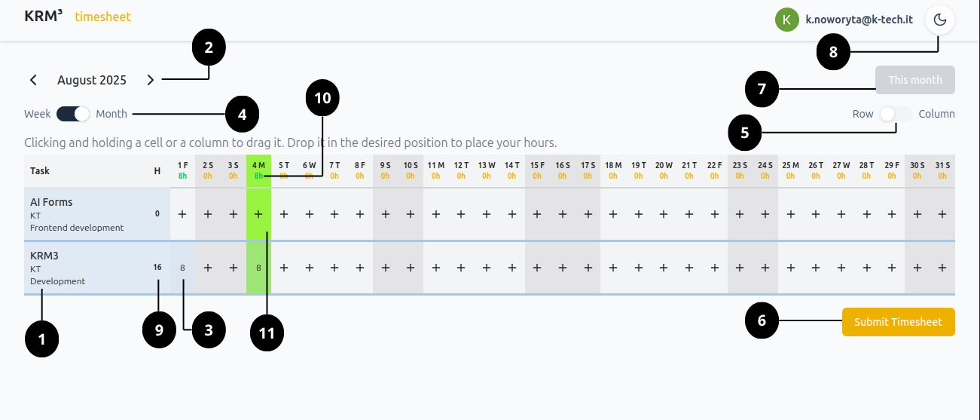The width and height of the screenshot is (980, 420).
Task: Open the KRM3 timesheet logo link
Action: [x=78, y=17]
